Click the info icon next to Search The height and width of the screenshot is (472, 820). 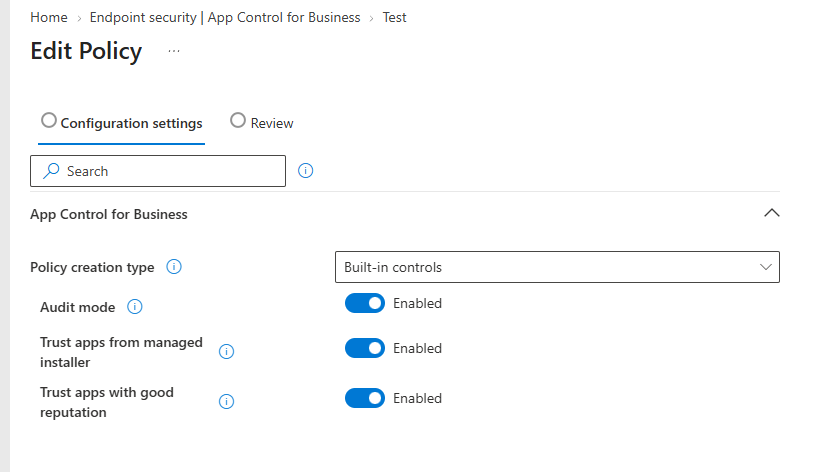click(305, 170)
